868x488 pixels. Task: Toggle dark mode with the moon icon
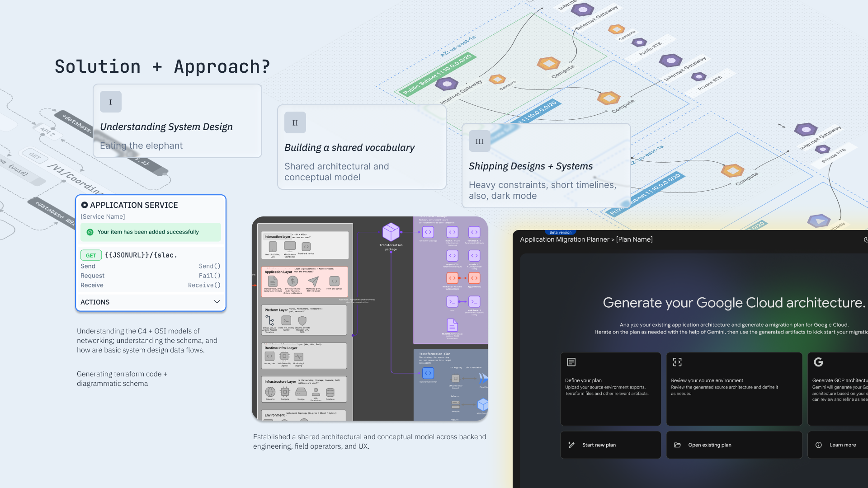click(x=865, y=239)
